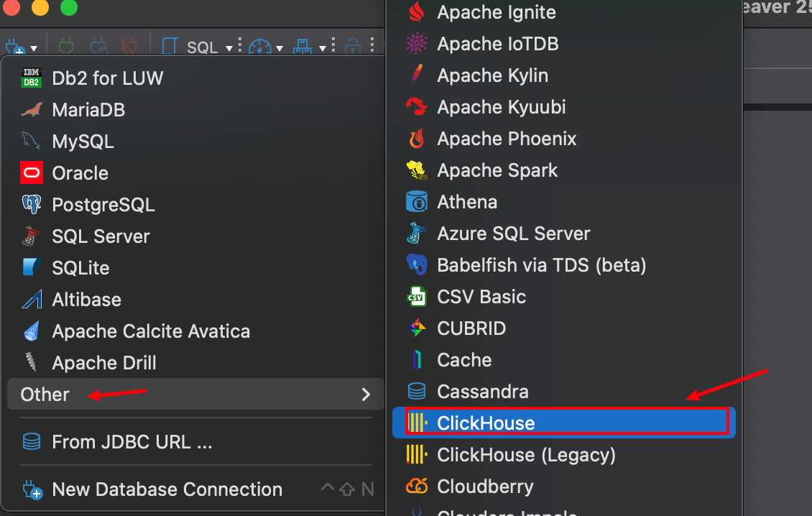
Task: Select highlighted ClickHouse entry
Action: 564,423
